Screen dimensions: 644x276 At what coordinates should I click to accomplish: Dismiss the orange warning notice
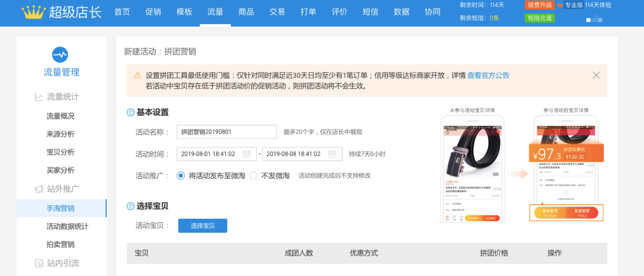click(x=596, y=75)
